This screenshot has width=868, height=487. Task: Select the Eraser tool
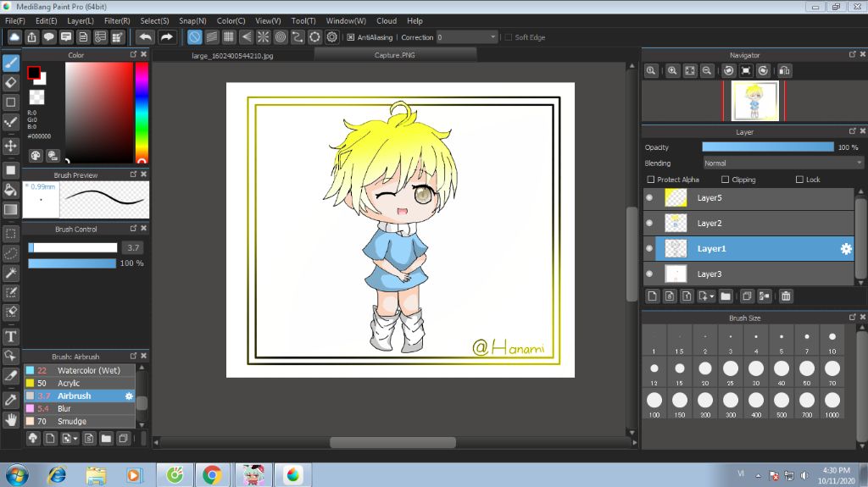(10, 82)
